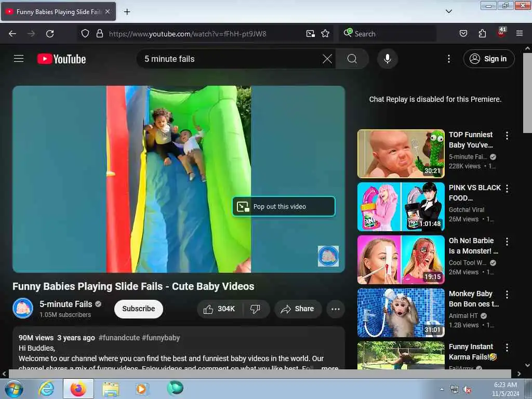This screenshot has width=532, height=399.
Task: Click Animal HT channel name
Action: pyautogui.click(x=463, y=315)
